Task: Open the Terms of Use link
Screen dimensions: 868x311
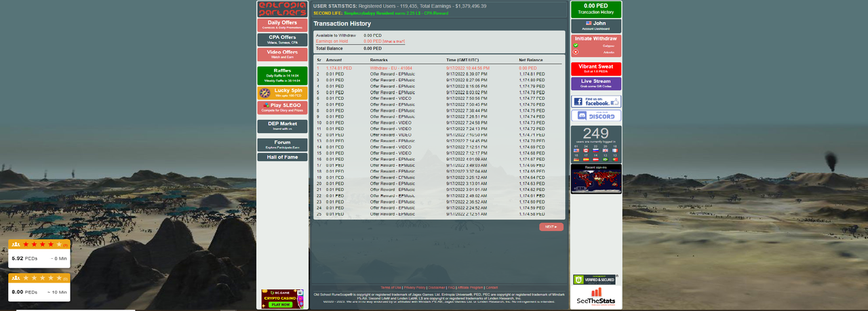Action: pyautogui.click(x=391, y=288)
